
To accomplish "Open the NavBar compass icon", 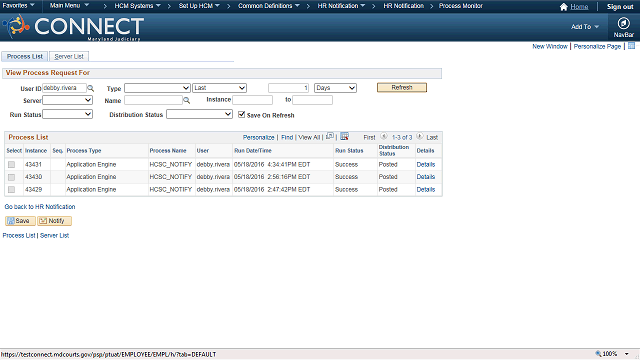I will click(x=623, y=23).
